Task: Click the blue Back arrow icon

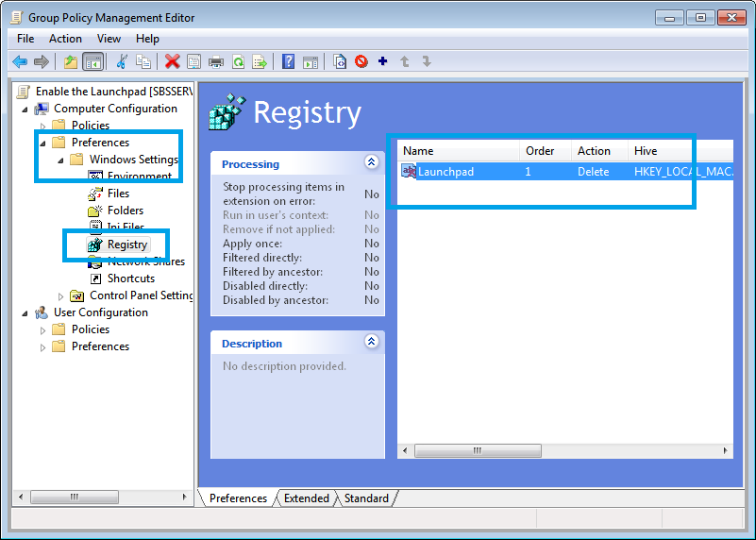Action: point(19,61)
